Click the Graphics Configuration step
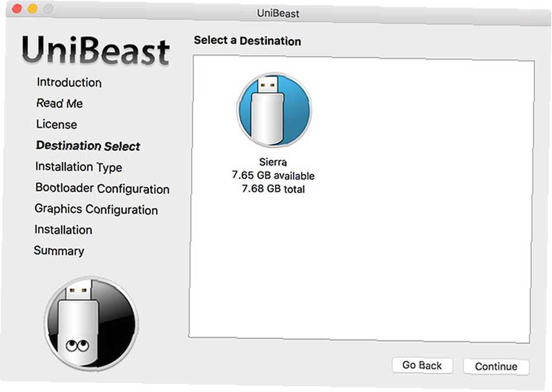 96,209
